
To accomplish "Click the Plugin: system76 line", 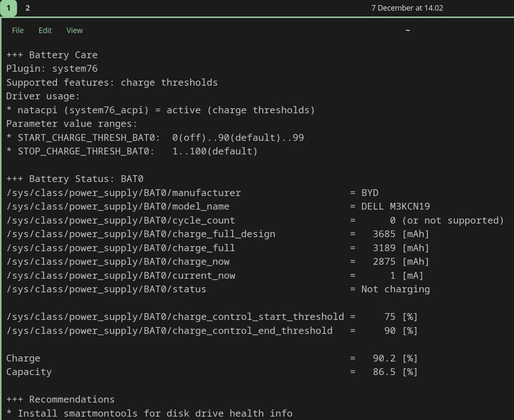I will tap(52, 68).
